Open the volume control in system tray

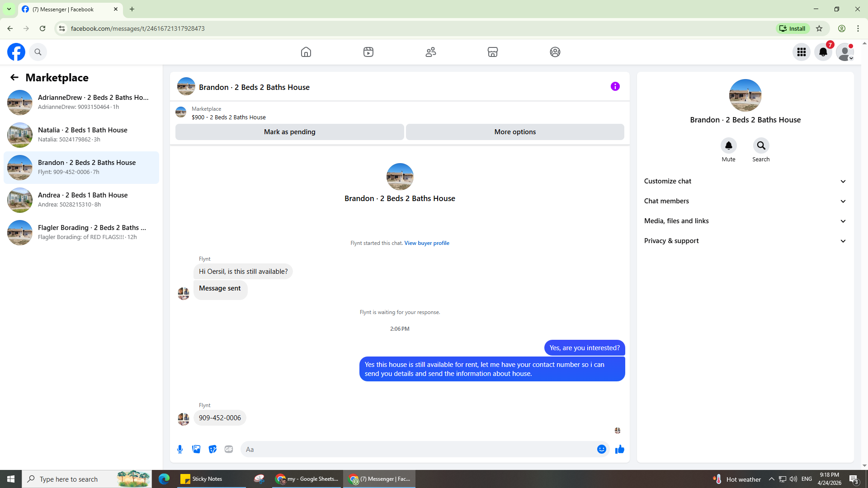coord(793,479)
